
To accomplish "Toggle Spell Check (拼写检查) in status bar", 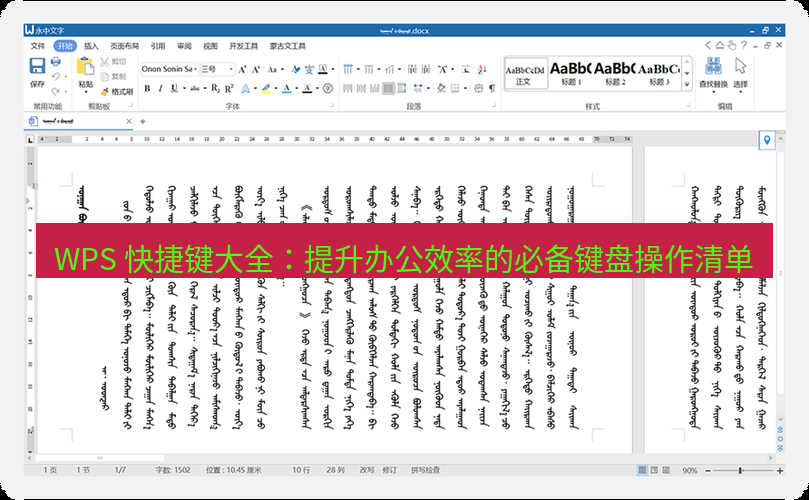I will (x=426, y=470).
